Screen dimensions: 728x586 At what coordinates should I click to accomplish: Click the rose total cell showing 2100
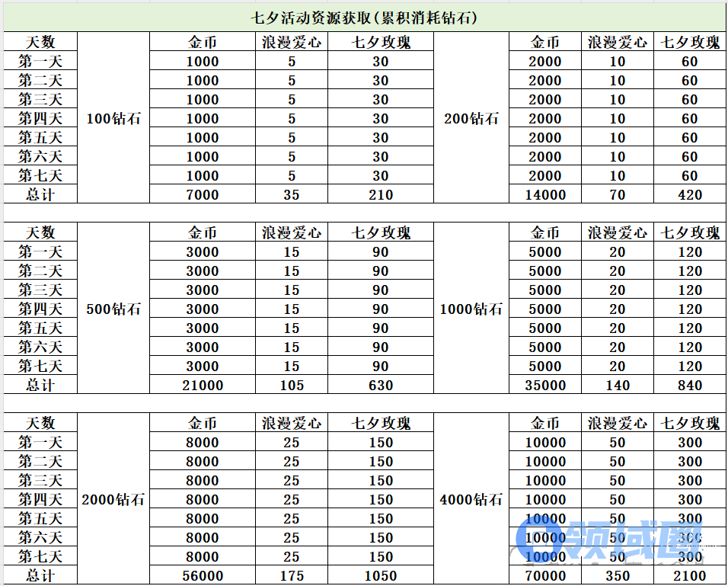coord(690,575)
